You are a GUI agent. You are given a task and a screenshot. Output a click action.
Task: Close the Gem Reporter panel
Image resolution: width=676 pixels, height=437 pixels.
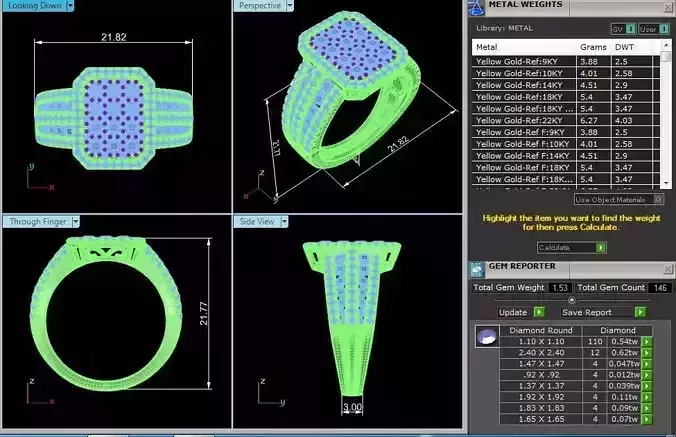(x=667, y=269)
